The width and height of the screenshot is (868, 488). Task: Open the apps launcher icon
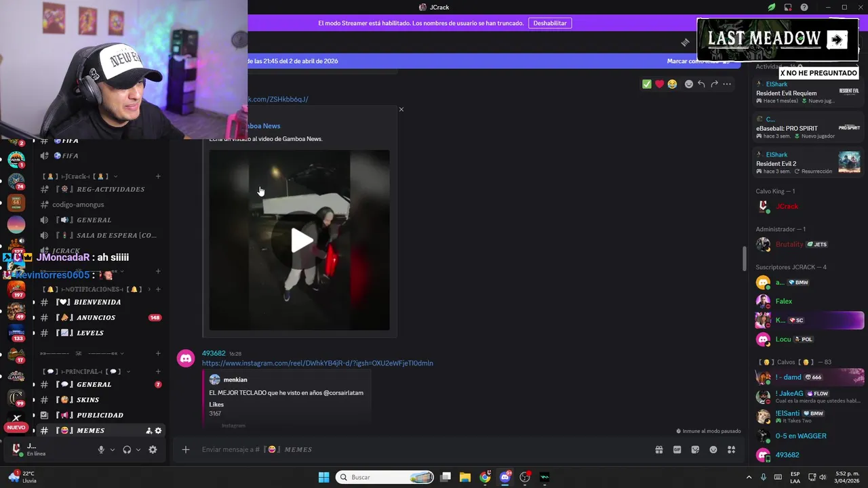click(x=731, y=449)
